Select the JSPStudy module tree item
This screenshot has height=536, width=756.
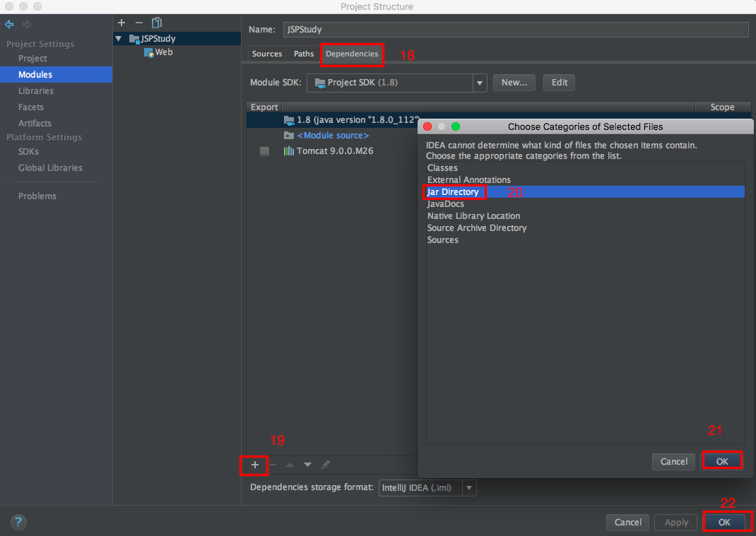177,39
